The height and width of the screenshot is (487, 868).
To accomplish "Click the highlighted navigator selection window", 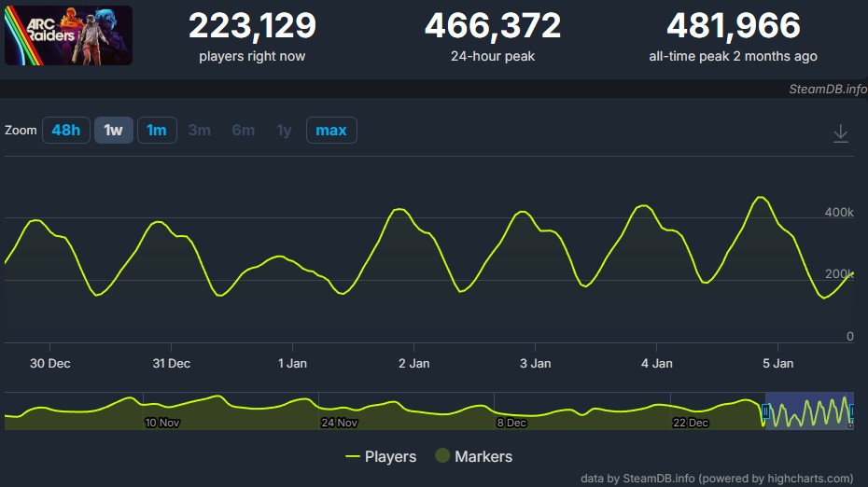I will point(808,410).
